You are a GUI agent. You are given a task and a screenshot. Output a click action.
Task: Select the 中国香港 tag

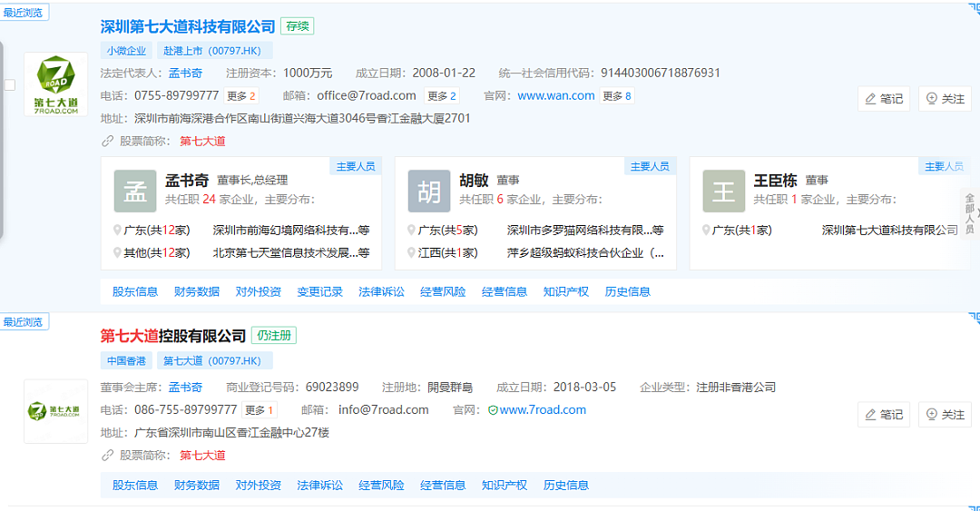point(126,361)
